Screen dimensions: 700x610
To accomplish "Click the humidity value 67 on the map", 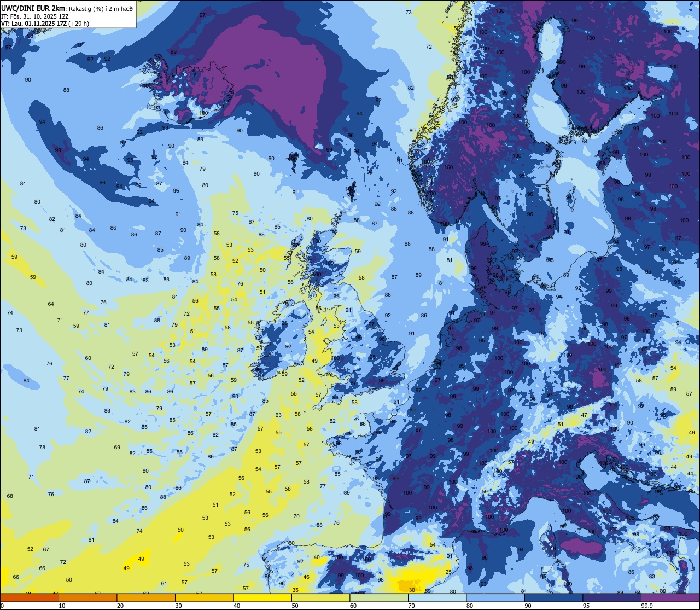I will coord(46,549).
